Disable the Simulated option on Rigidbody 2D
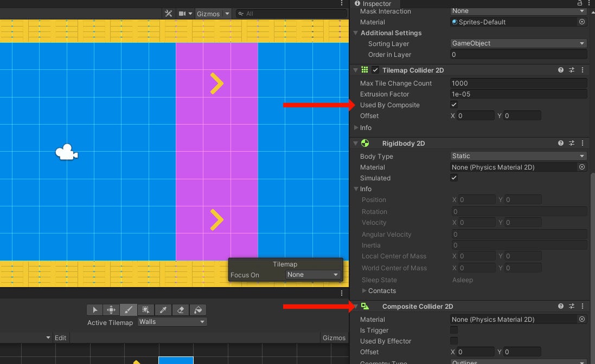This screenshot has width=595, height=364. point(454,178)
